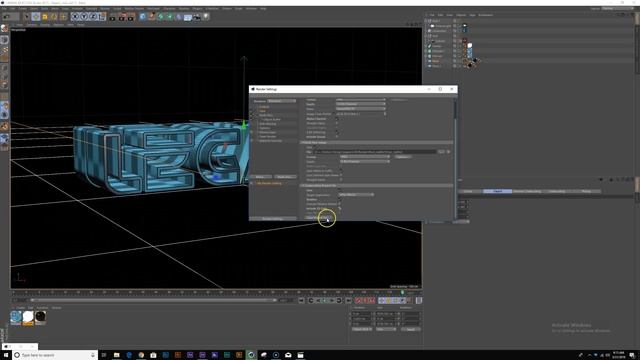Add a Camera from toolbar icon

click(x=197, y=17)
